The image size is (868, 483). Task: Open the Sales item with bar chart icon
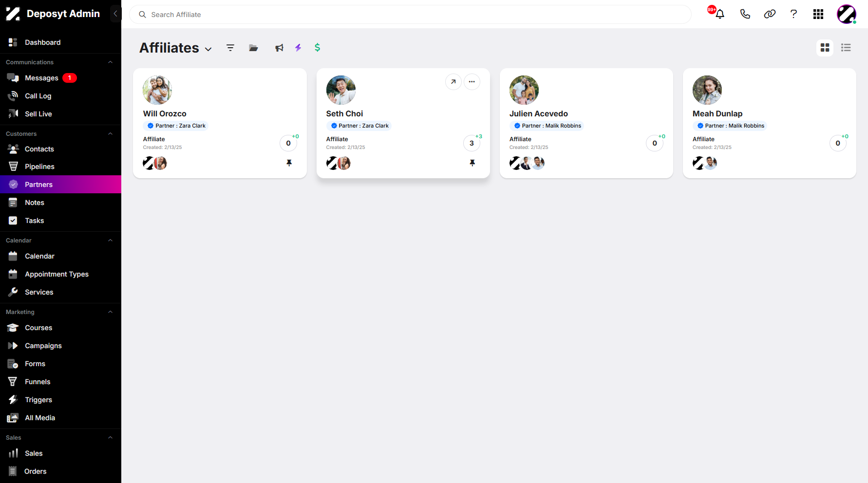tap(60, 453)
